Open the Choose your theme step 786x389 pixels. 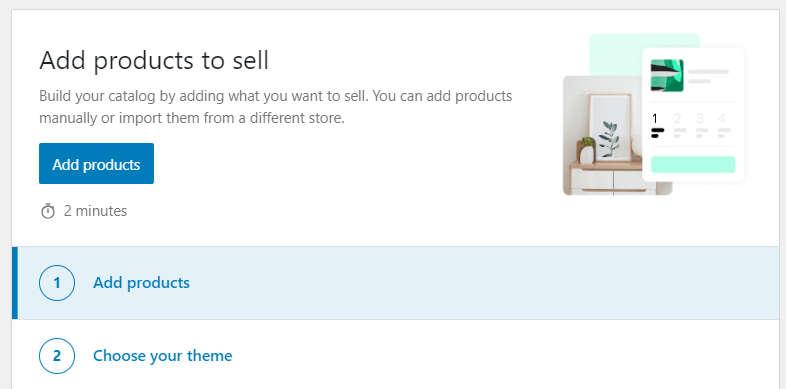click(162, 356)
